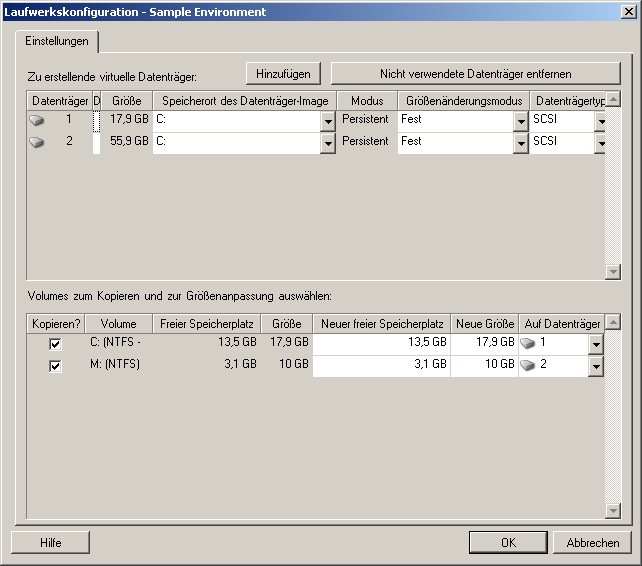Screen dimensions: 642x566
Task: Click target disk 1 icon in C: volume row
Action: pyautogui.click(x=528, y=343)
